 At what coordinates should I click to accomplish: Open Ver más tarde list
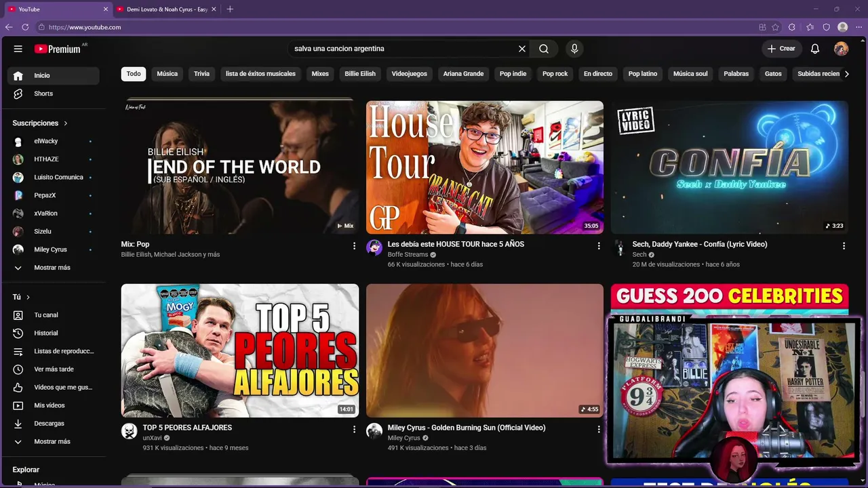(53, 369)
